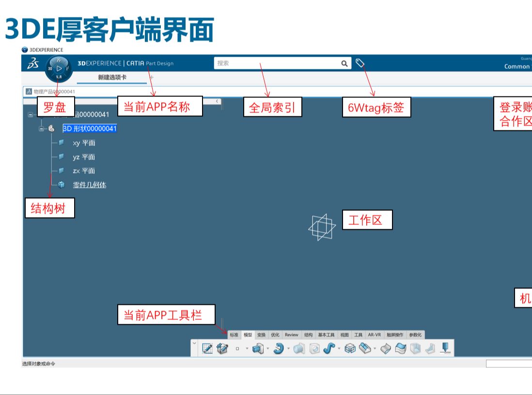Click the search magnifier icon
Viewport: 532px width, 395px height.
344,63
